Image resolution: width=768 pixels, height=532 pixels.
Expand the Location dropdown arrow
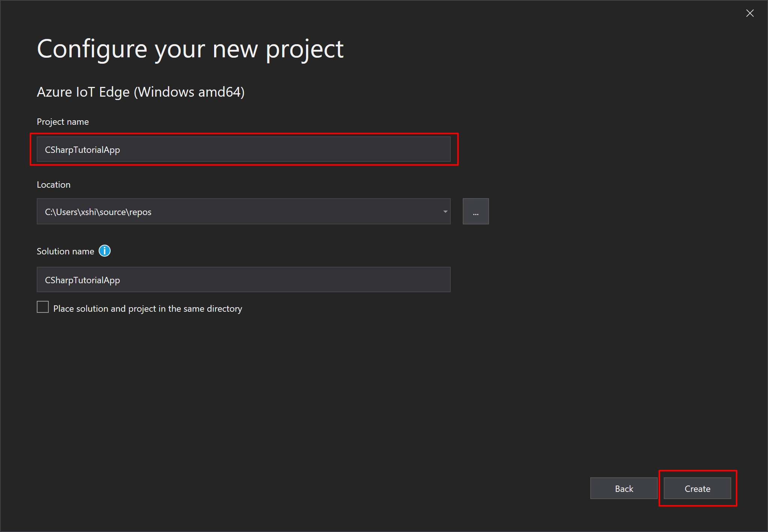tap(445, 212)
